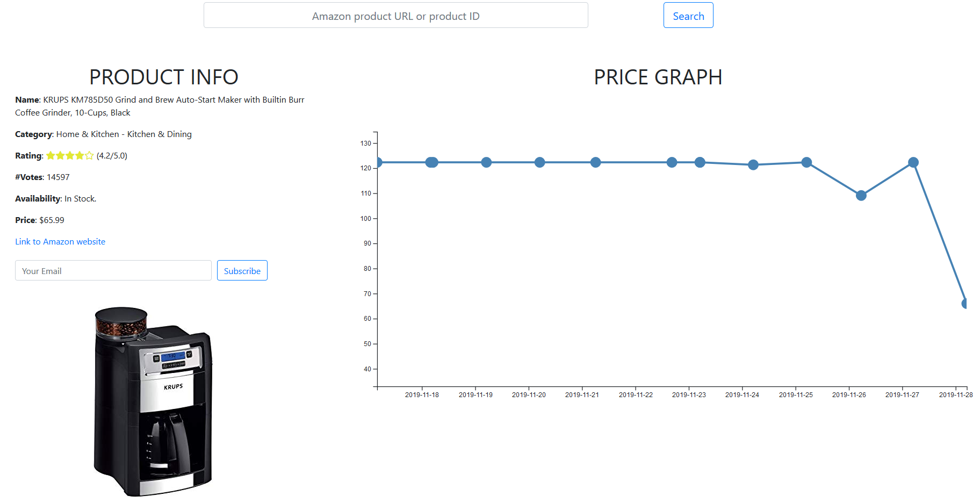This screenshot has width=980, height=503.
Task: Open the Link to Amazon website
Action: pos(60,242)
